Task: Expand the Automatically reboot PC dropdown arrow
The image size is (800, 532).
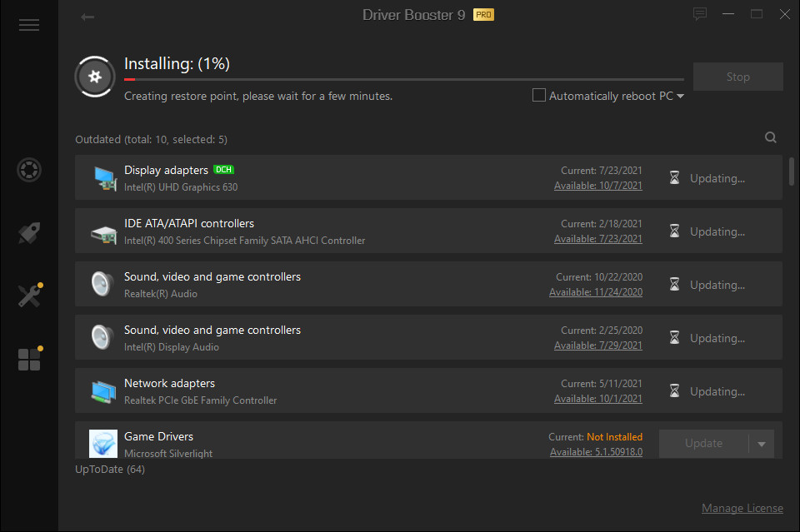Action: (x=681, y=97)
